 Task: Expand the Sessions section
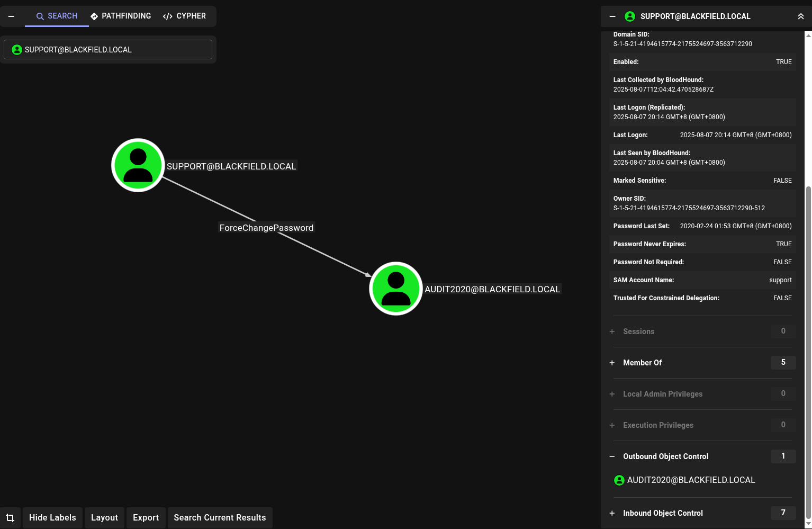tap(638, 331)
